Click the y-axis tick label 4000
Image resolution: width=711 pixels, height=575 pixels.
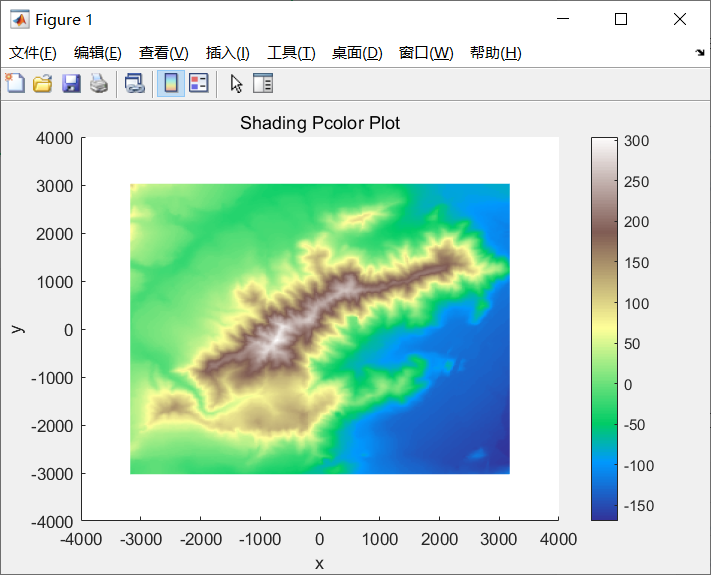point(54,138)
